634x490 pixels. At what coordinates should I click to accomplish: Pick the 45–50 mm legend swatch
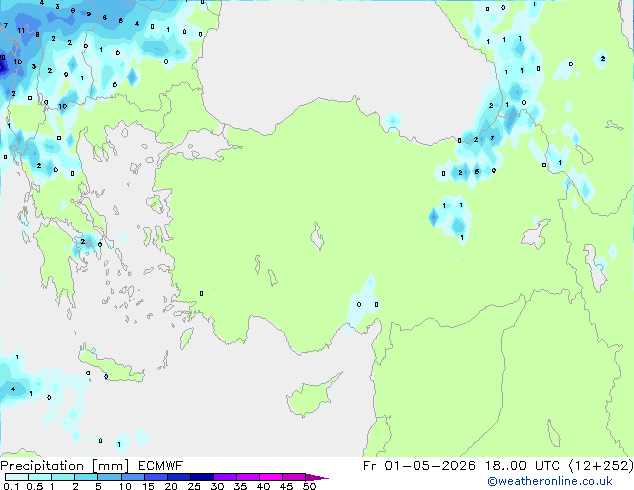coord(294,477)
